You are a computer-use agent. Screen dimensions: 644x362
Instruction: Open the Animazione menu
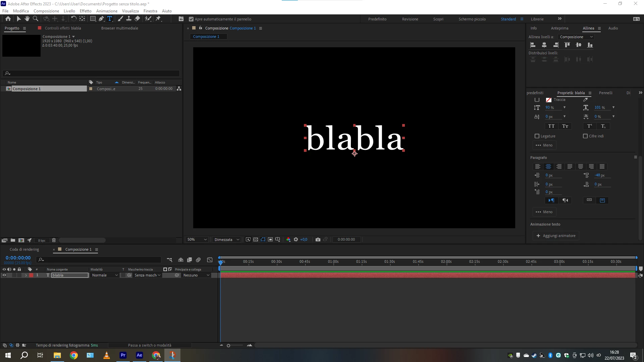(x=107, y=11)
